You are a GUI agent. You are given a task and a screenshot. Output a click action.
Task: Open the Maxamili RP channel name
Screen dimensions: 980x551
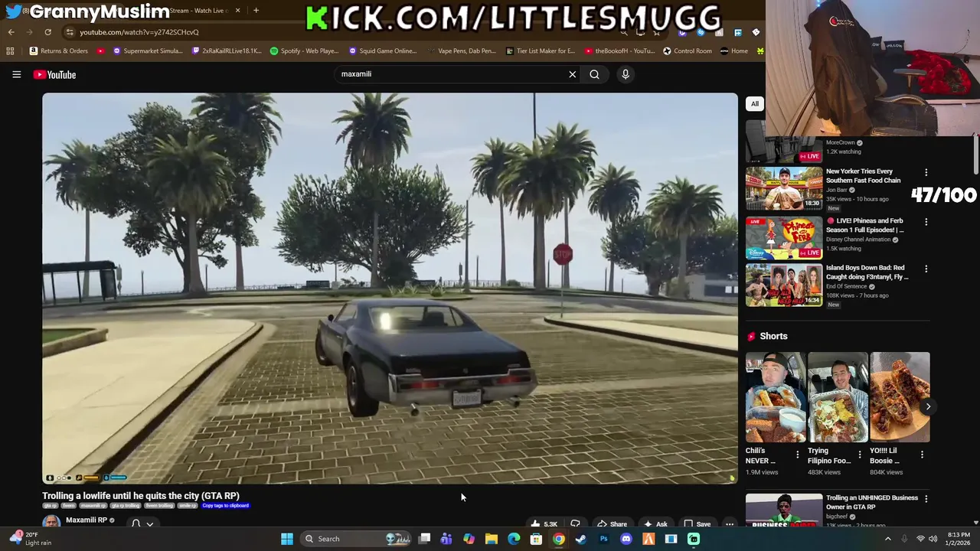click(86, 520)
